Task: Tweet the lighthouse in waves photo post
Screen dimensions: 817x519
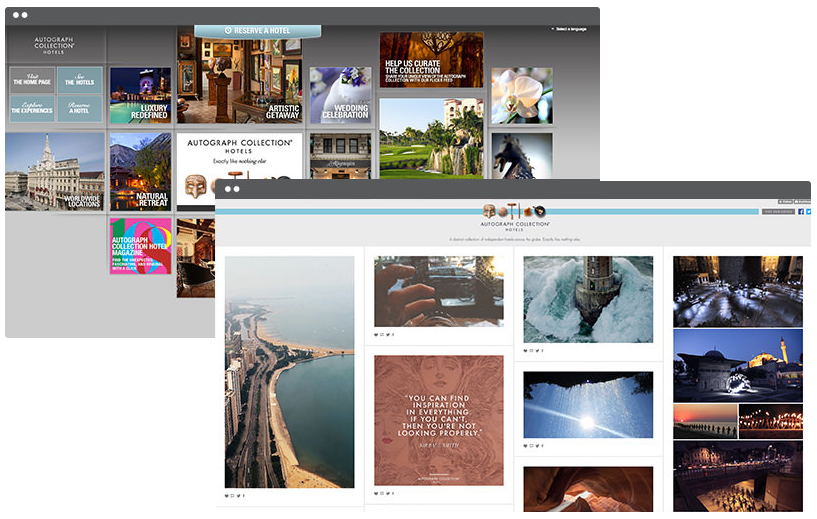Action: (537, 351)
